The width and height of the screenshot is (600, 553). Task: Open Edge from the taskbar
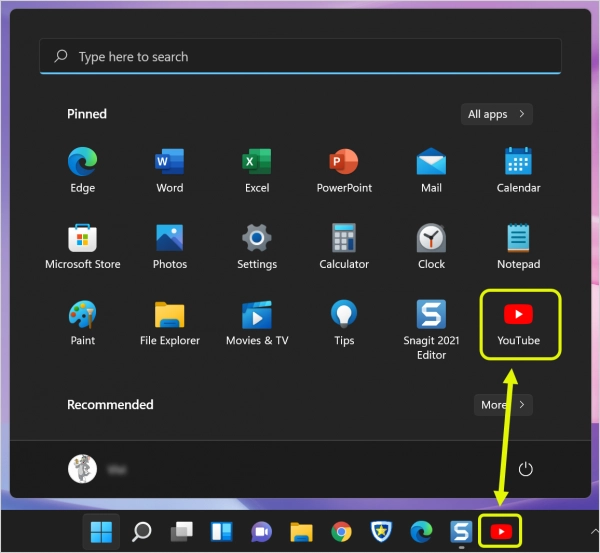[x=421, y=532]
